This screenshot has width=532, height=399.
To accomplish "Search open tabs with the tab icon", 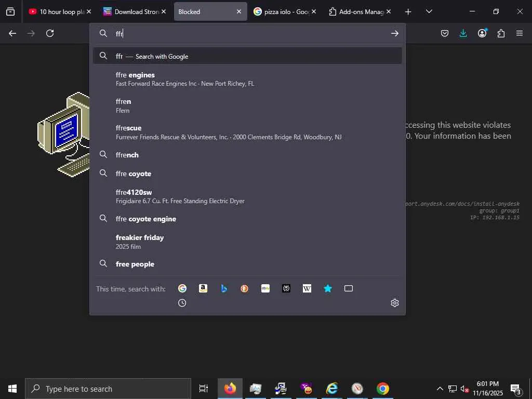I will 349,288.
